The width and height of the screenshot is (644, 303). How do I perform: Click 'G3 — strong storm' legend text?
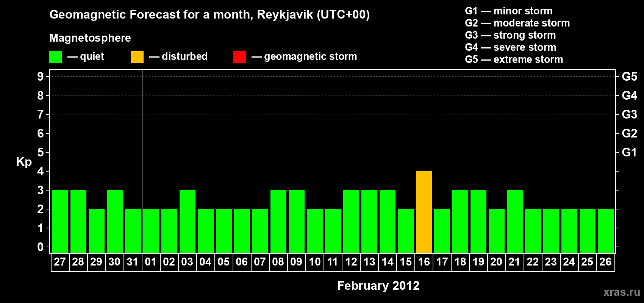tap(511, 35)
